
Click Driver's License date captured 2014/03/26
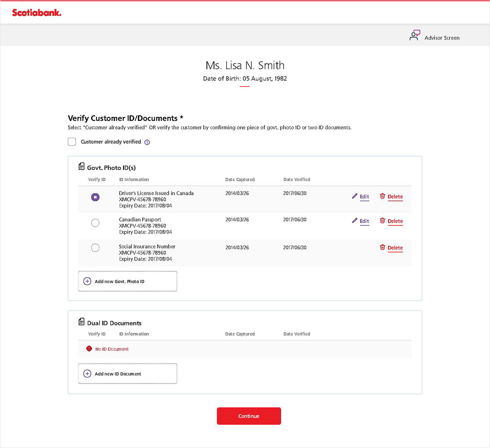point(237,194)
